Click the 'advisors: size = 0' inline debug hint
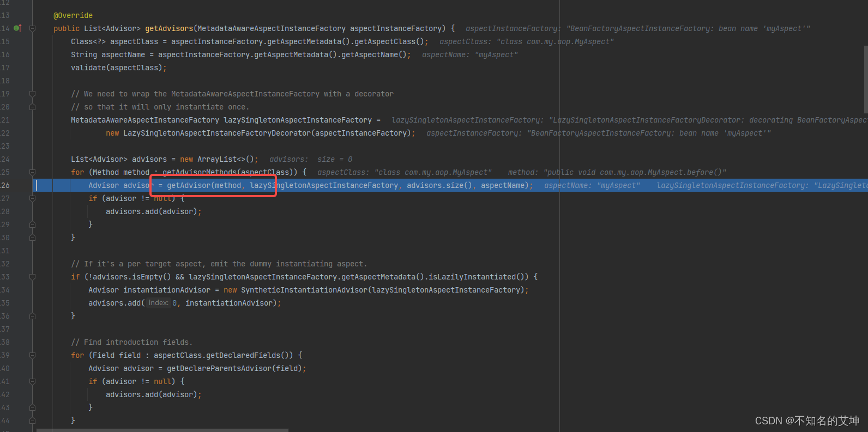The image size is (868, 432). pyautogui.click(x=311, y=159)
